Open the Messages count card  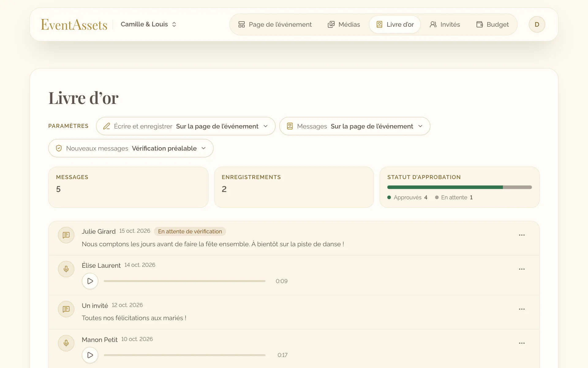click(128, 187)
